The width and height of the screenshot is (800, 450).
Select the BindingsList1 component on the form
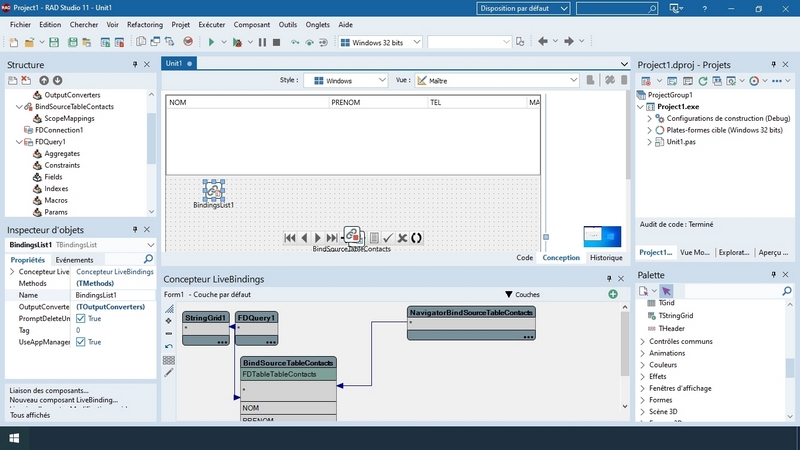pyautogui.click(x=213, y=190)
